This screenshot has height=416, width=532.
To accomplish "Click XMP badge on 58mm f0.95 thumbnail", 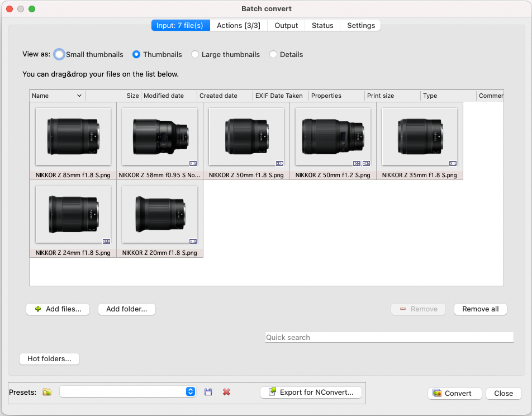I will point(193,163).
